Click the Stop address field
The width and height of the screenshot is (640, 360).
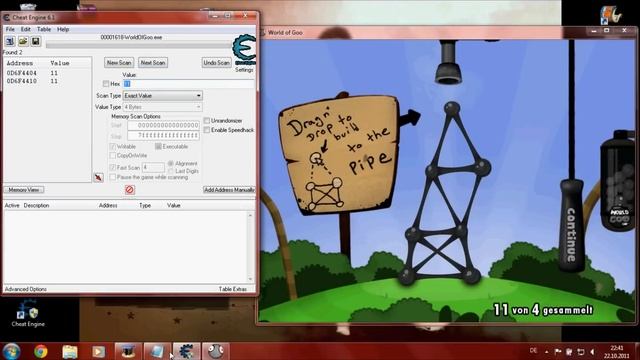(163, 136)
